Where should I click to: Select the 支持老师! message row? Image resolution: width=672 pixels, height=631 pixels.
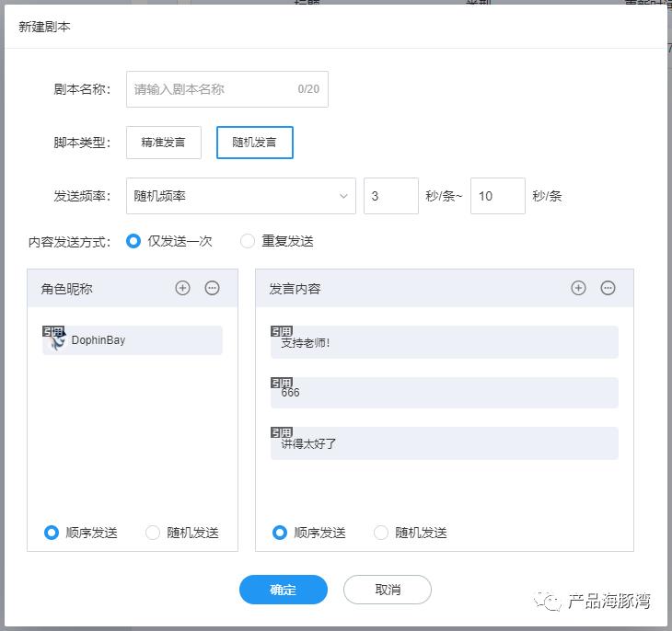click(445, 342)
